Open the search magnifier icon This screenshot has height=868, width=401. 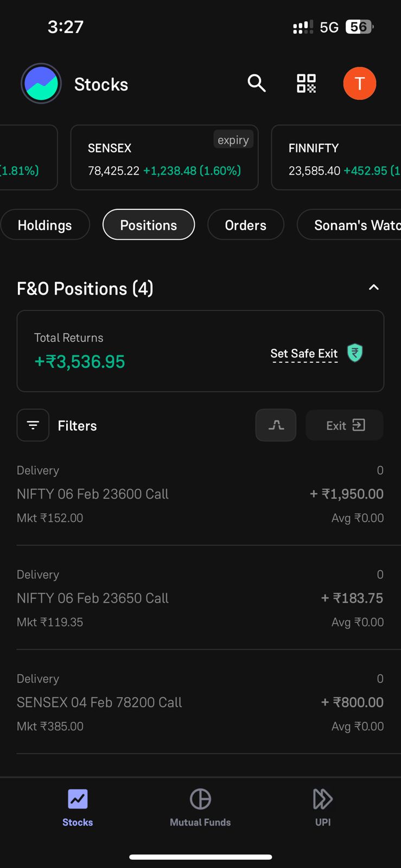point(257,84)
